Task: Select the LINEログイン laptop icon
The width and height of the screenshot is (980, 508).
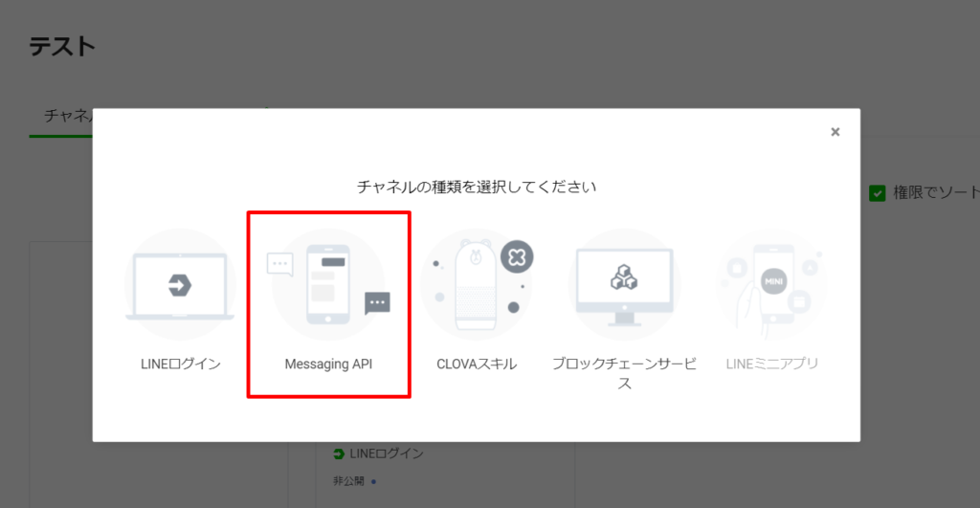Action: [180, 285]
